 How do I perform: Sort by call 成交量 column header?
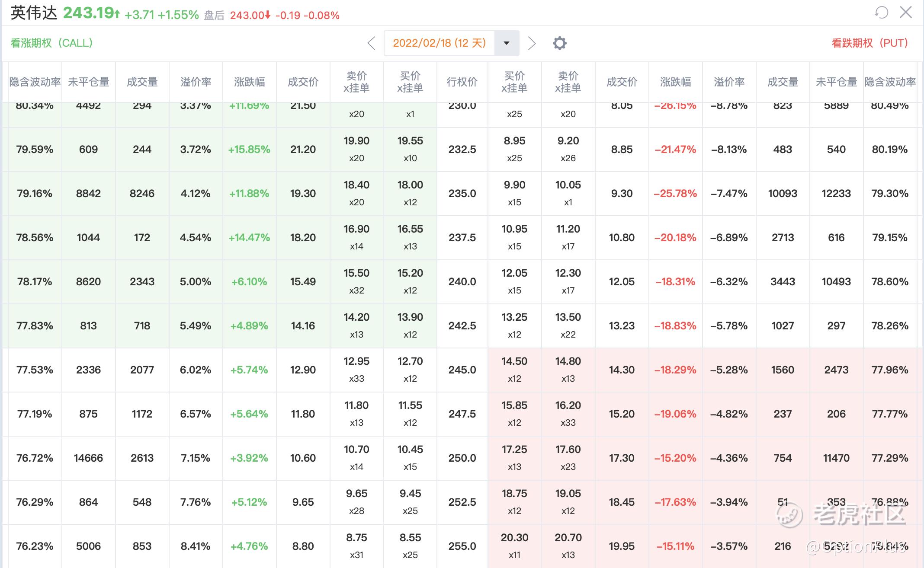click(x=142, y=82)
